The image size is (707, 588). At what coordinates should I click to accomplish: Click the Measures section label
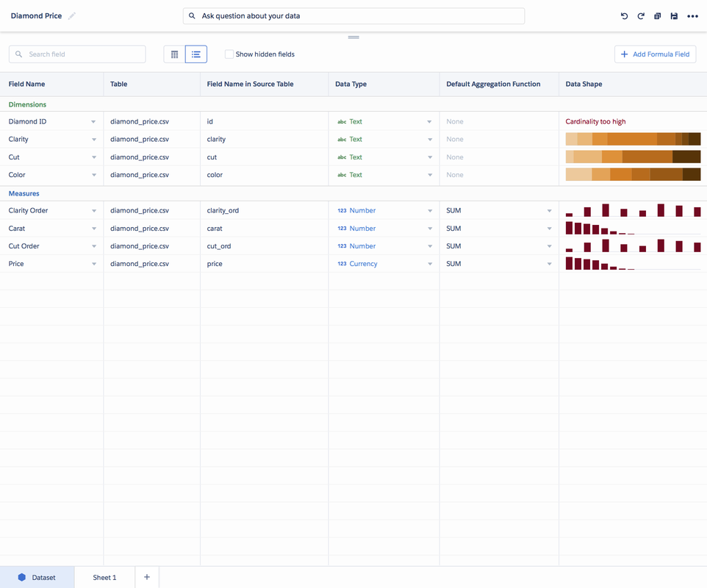pos(24,193)
